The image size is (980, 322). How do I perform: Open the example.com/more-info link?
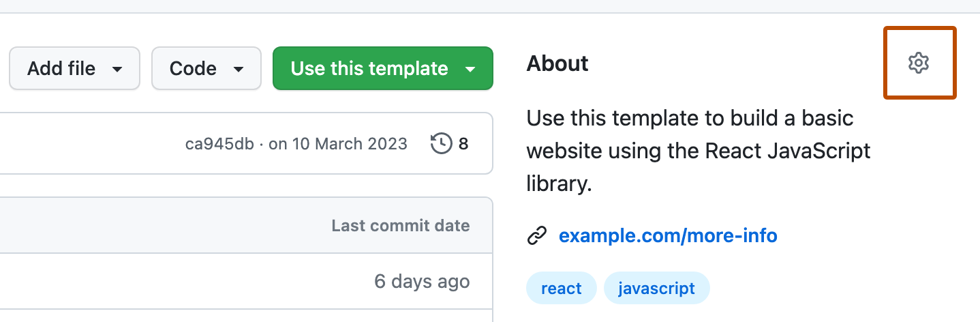click(x=668, y=236)
